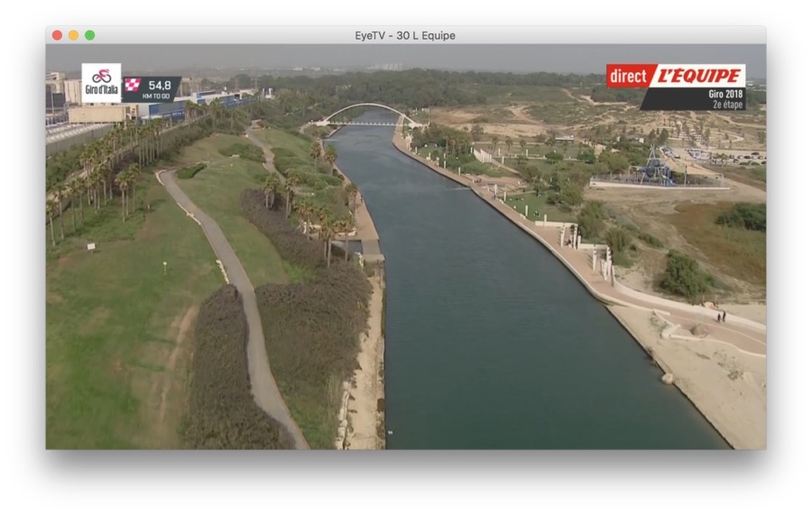Minimize the EyeTV window with yellow button
The height and width of the screenshot is (515, 812).
tap(73, 35)
